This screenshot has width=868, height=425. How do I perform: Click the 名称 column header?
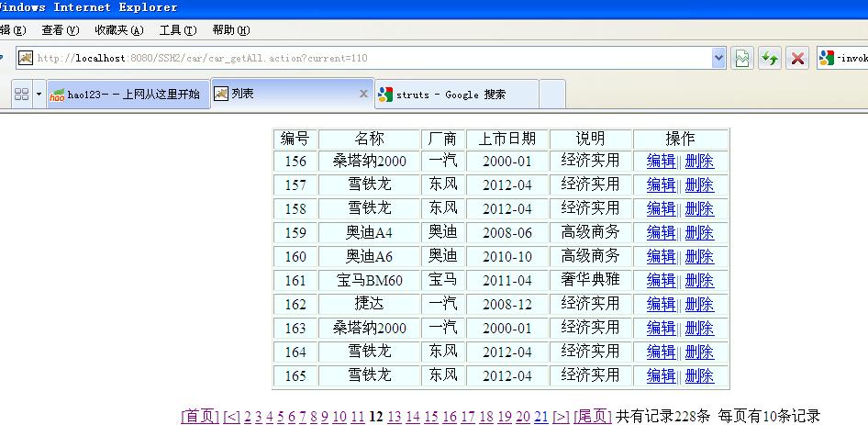coord(369,139)
